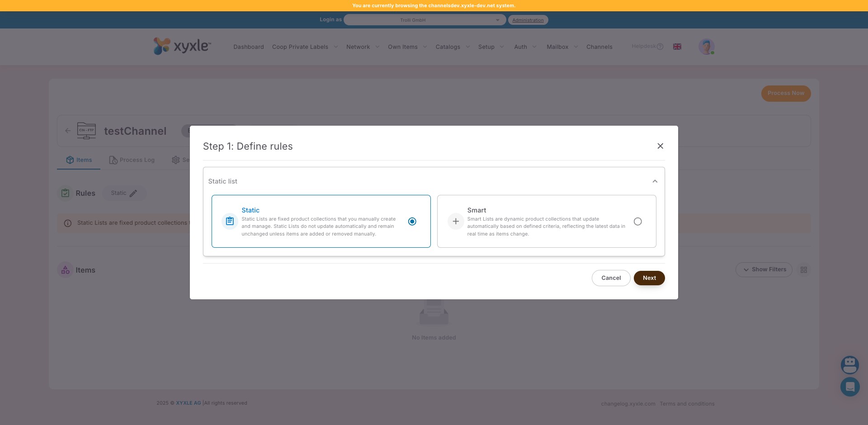Open the Channels menu item
The image size is (868, 425).
coord(599,47)
